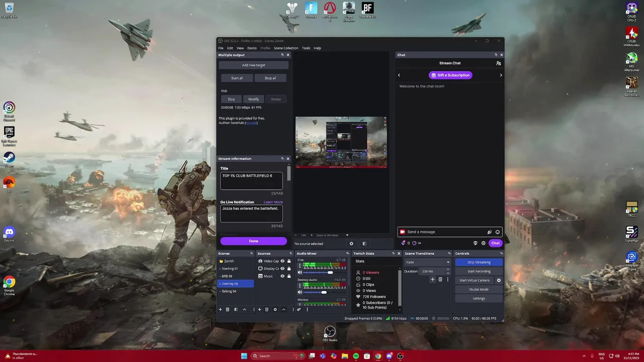Go to previous chat banner arrow
Screen dimensions: 644x362
point(399,75)
